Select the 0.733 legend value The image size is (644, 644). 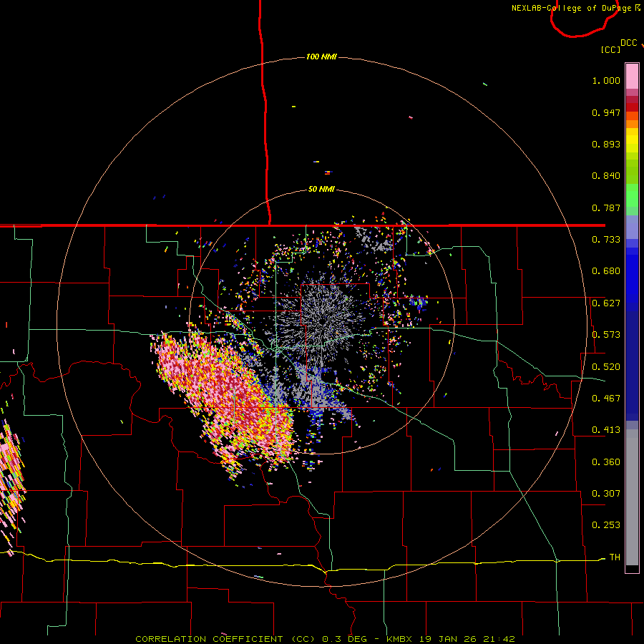[606, 240]
